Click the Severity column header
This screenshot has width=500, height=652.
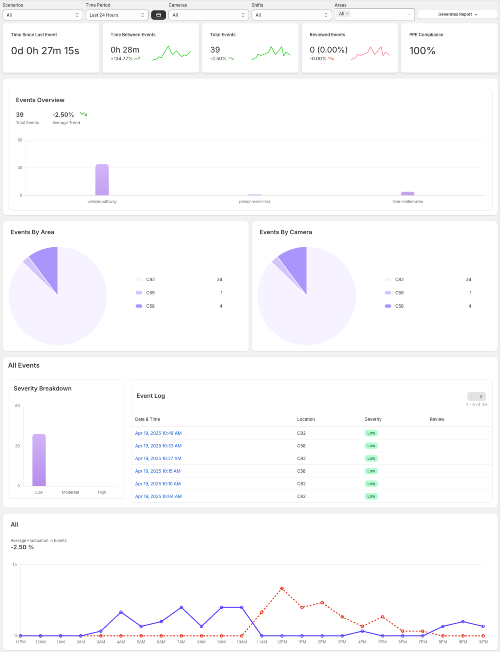(x=373, y=419)
